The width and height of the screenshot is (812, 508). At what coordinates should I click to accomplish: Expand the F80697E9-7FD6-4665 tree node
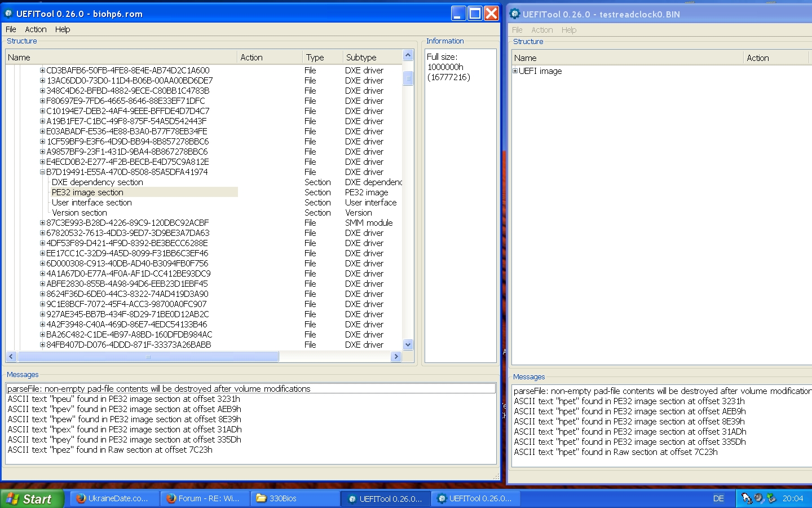click(x=42, y=101)
